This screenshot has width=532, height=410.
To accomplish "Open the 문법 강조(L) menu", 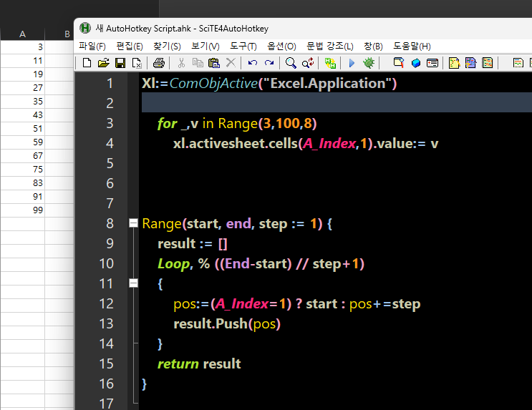I will (x=330, y=46).
